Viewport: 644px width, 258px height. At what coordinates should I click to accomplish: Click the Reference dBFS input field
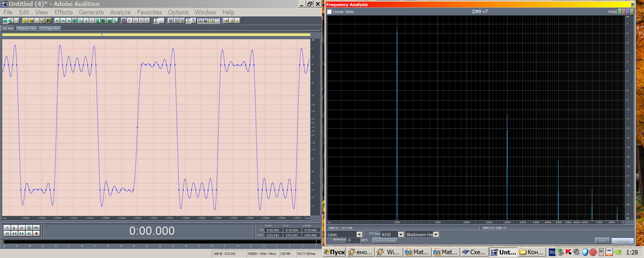click(353, 241)
